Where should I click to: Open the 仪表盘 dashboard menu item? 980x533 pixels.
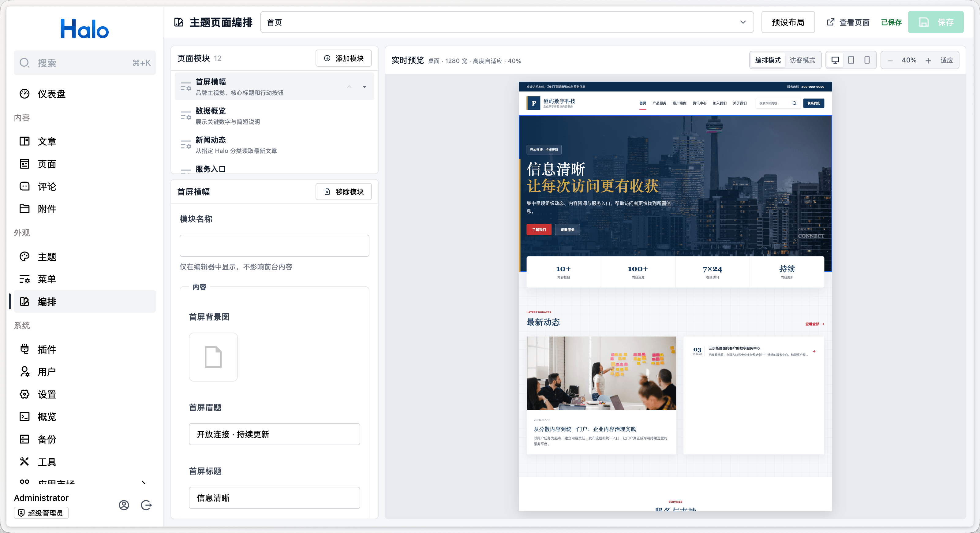click(x=84, y=94)
